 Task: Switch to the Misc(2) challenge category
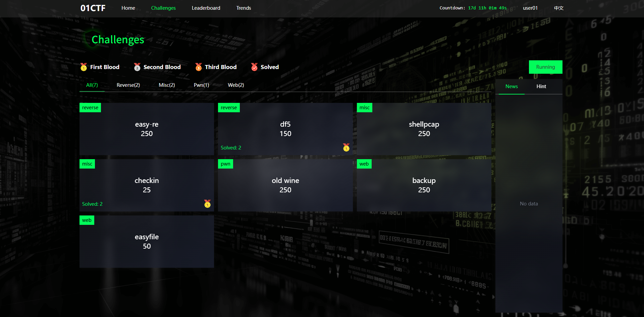click(167, 85)
